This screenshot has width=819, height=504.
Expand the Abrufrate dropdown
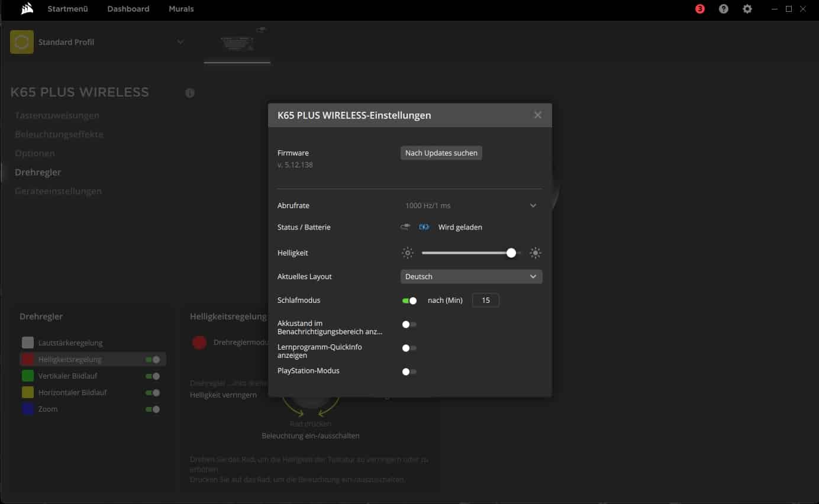533,206
